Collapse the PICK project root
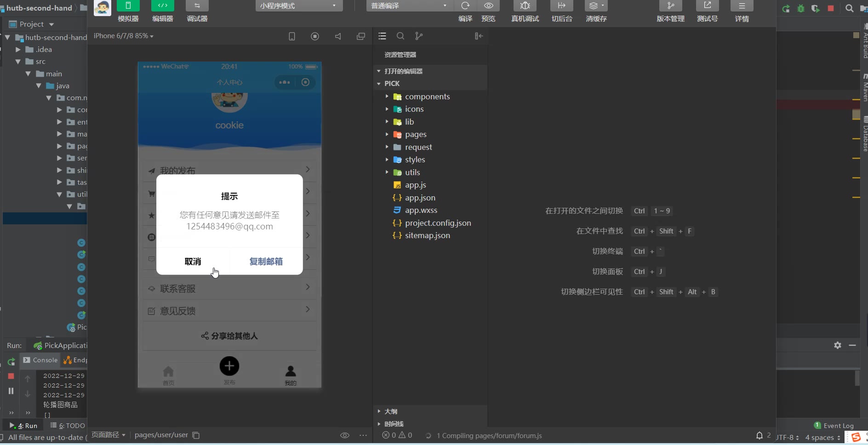Viewport: 868px width, 445px height. click(430, 84)
